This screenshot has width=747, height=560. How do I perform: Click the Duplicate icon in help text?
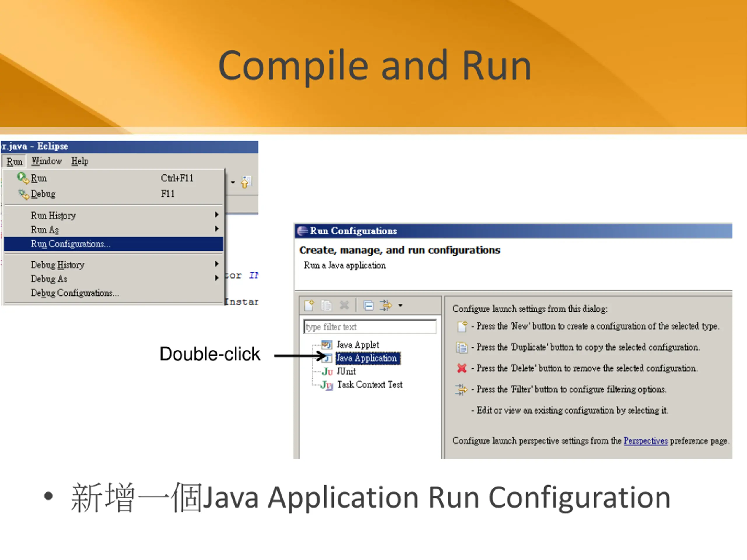(462, 347)
